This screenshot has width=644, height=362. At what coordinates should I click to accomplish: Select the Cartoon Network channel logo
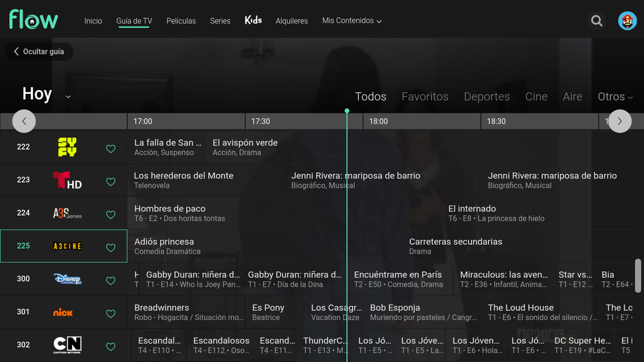click(67, 345)
